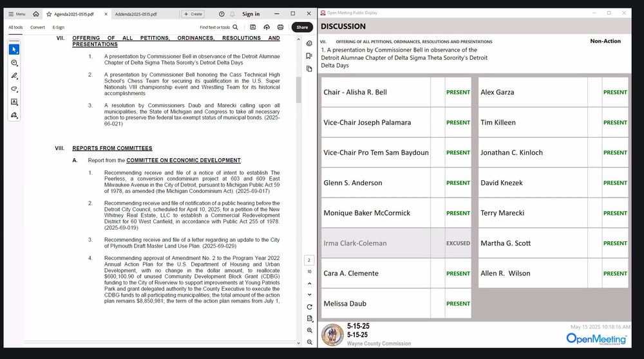Pick the add comment tool

tap(14, 63)
